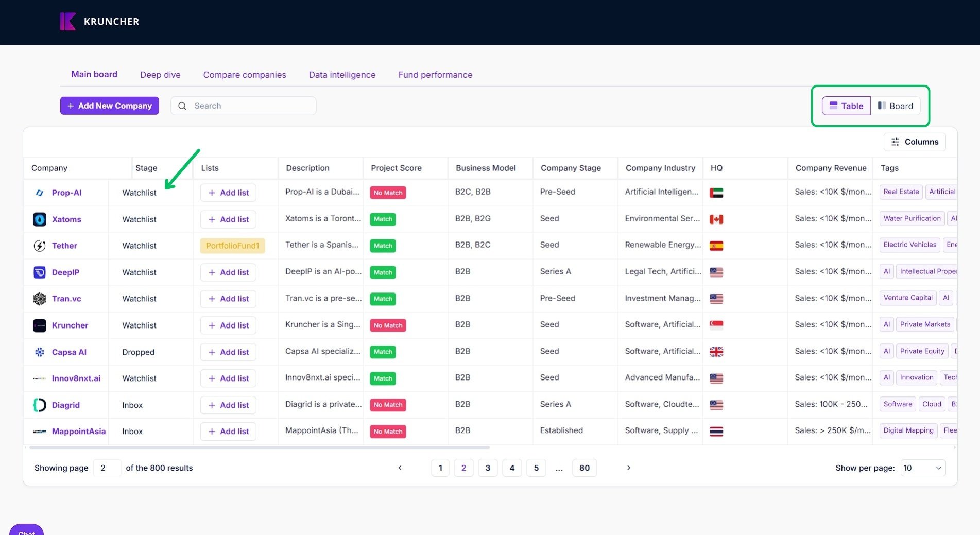Add a list for MappointAsia
The height and width of the screenshot is (535, 980).
point(228,432)
